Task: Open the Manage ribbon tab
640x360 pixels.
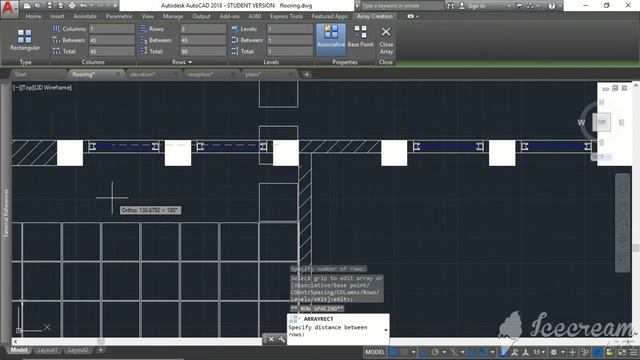Action: 173,16
